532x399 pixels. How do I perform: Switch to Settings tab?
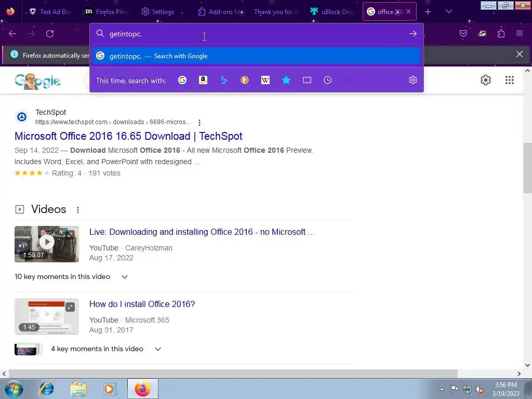point(158,12)
